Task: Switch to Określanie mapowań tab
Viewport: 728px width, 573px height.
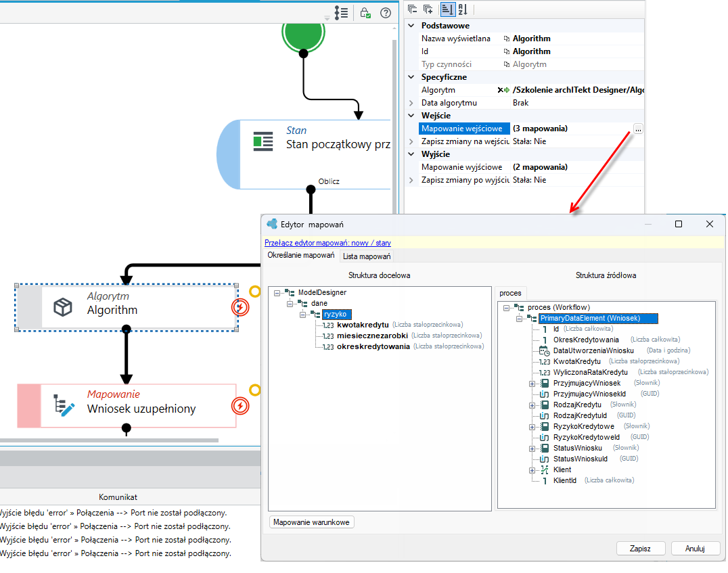Action: (x=301, y=256)
